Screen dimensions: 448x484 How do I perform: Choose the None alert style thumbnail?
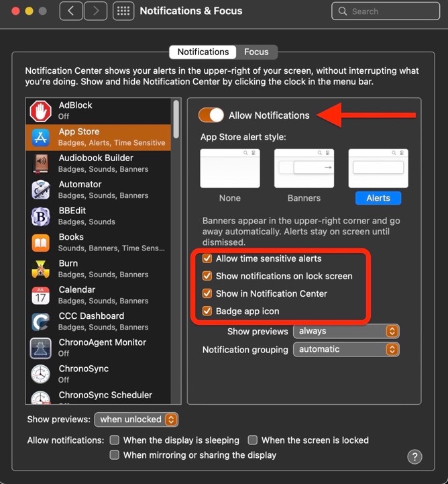[230, 168]
